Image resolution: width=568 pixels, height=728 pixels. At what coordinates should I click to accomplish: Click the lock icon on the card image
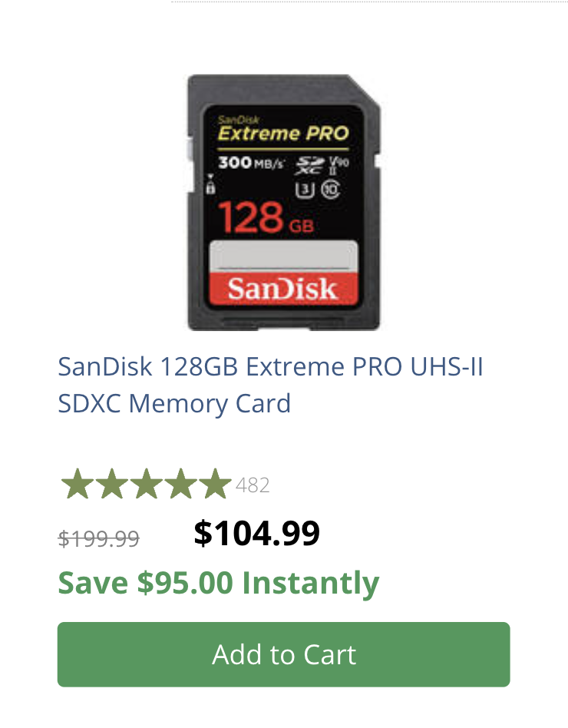[212, 187]
